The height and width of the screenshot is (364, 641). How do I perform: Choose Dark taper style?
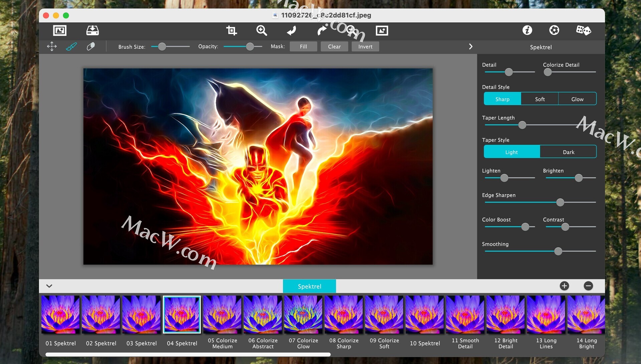point(569,152)
